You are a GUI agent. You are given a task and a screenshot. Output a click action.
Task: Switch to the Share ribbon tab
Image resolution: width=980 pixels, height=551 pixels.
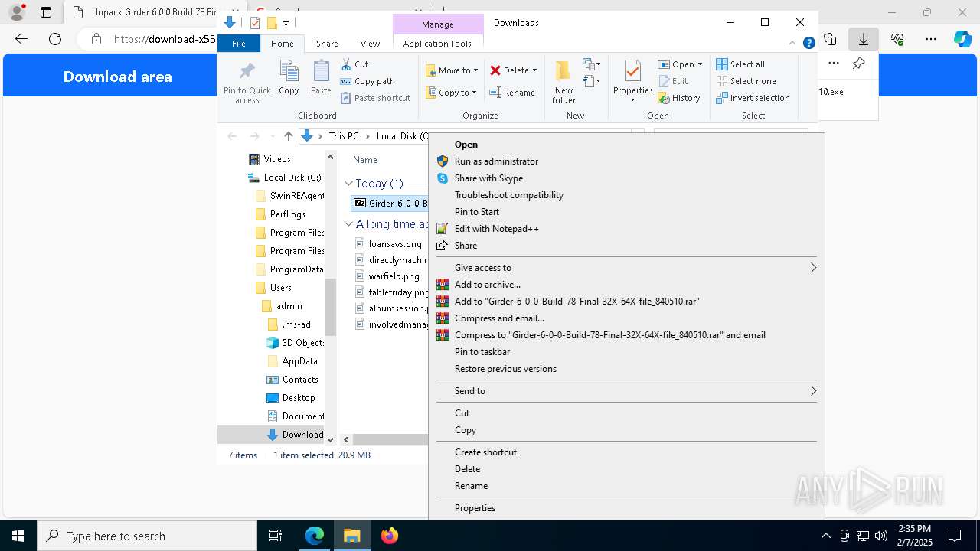click(327, 44)
